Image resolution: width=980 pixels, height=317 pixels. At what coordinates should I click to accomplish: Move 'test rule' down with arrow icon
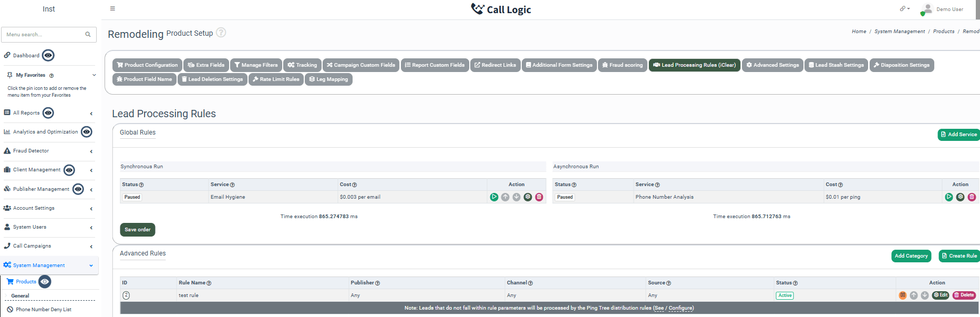(925, 295)
